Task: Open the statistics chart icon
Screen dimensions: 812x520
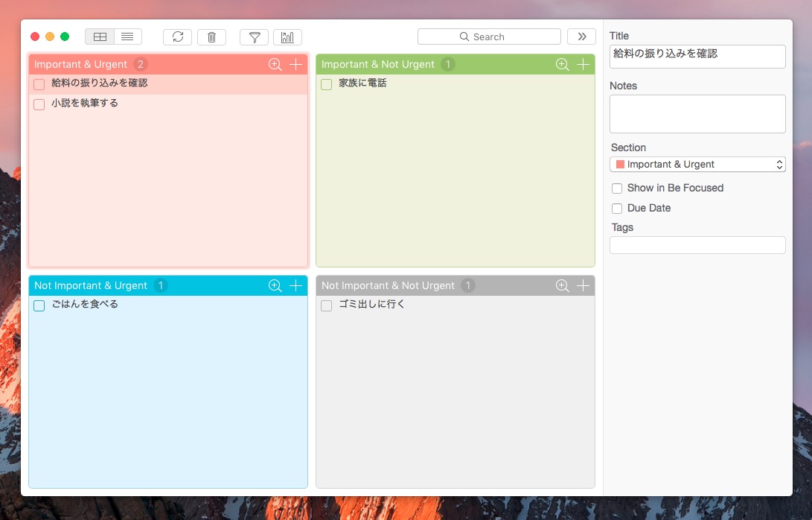Action: 287,37
